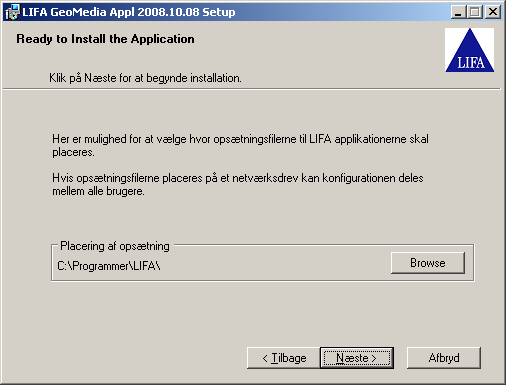Open the Browse folder dialog
The image size is (506, 385).
[428, 263]
